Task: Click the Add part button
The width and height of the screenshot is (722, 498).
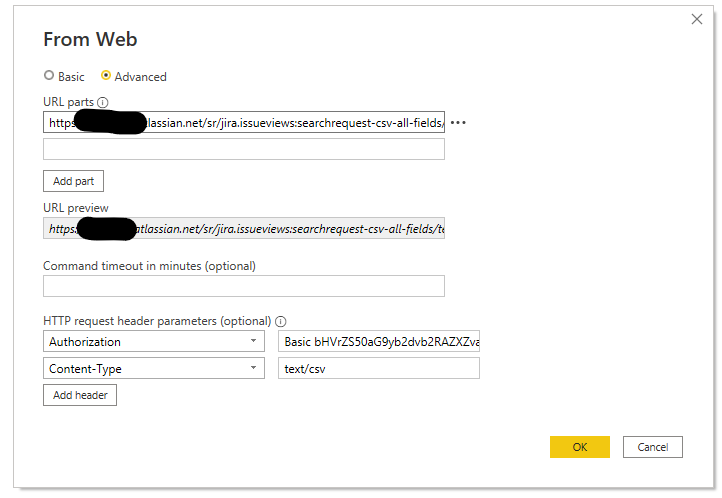Action: click(x=74, y=181)
